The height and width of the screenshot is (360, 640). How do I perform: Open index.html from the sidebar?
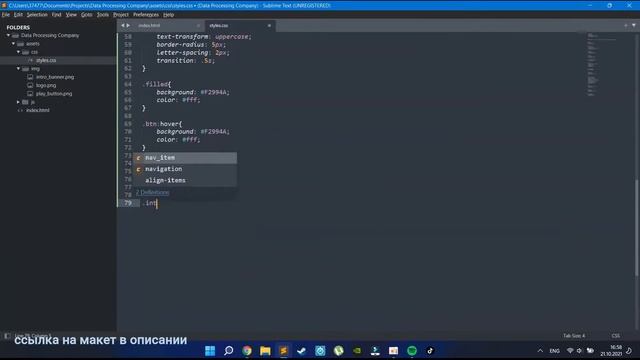pyautogui.click(x=38, y=110)
